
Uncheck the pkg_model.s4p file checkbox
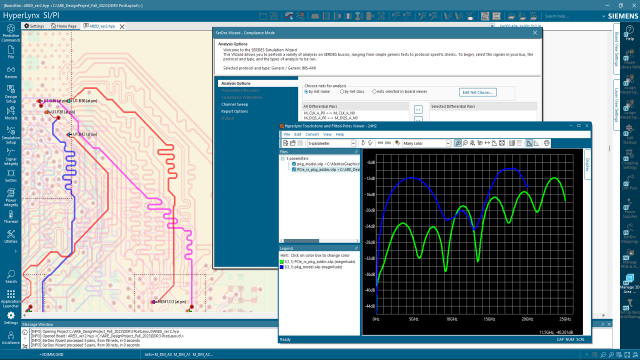pyautogui.click(x=293, y=164)
